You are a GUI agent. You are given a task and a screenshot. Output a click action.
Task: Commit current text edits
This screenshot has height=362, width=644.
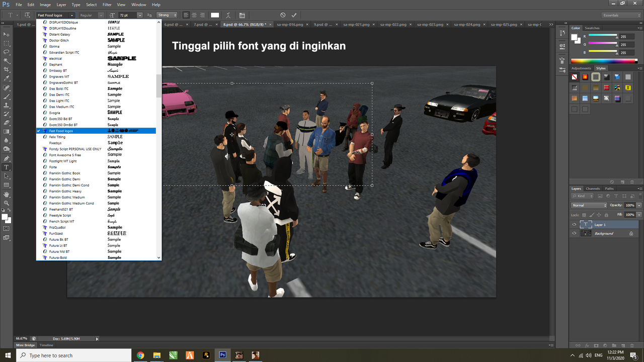tap(294, 15)
